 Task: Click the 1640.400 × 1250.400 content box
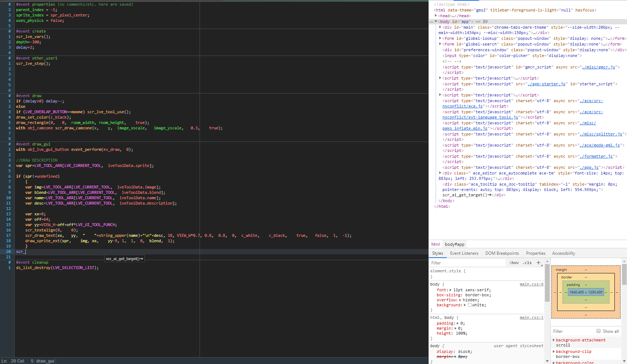click(x=586, y=292)
